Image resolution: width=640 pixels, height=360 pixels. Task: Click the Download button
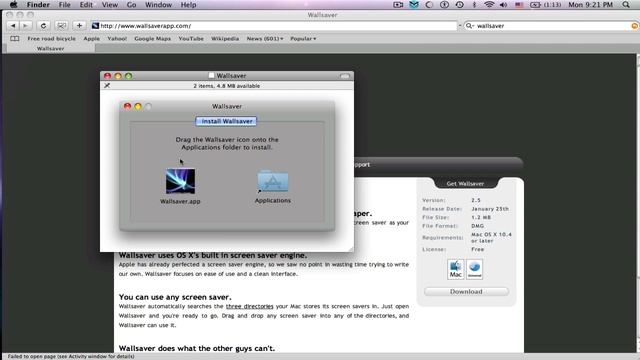point(466,291)
